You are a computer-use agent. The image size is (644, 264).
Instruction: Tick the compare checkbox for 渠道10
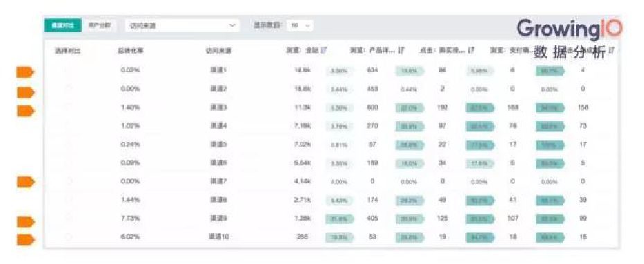coord(68,237)
